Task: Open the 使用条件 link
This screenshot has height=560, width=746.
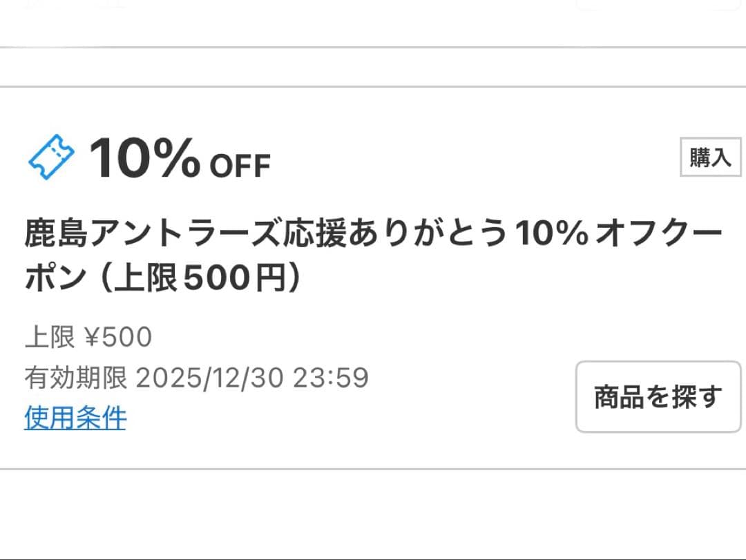Action: pyautogui.click(x=75, y=418)
